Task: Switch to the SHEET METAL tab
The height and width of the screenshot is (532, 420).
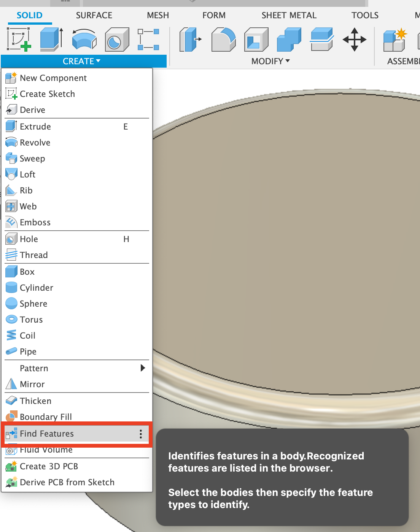Action: coord(289,15)
